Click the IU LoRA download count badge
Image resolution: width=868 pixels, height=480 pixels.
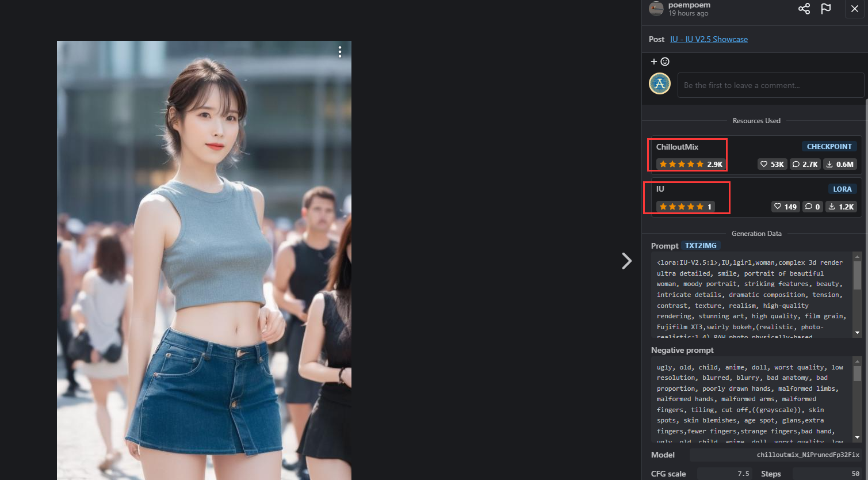[x=841, y=207]
